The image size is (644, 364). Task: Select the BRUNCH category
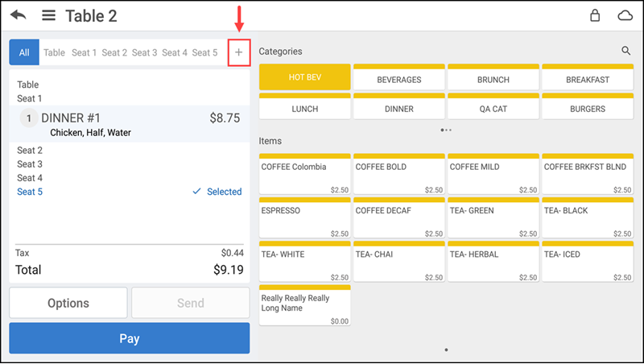[493, 77]
